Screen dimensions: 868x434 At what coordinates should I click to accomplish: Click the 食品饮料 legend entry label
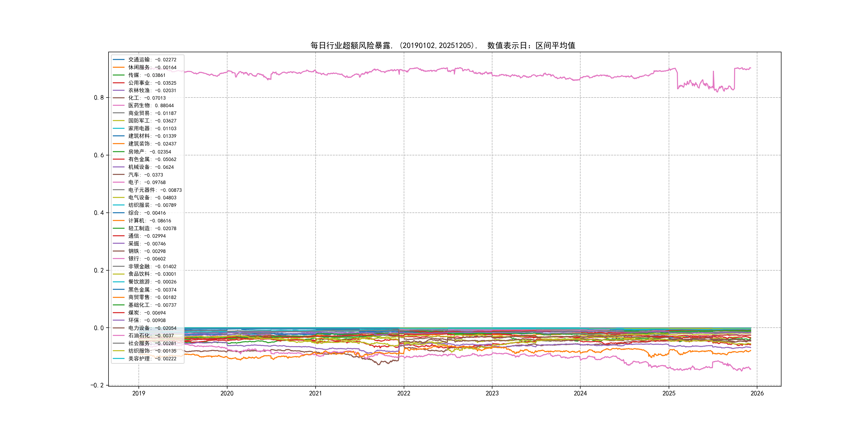[152, 274]
